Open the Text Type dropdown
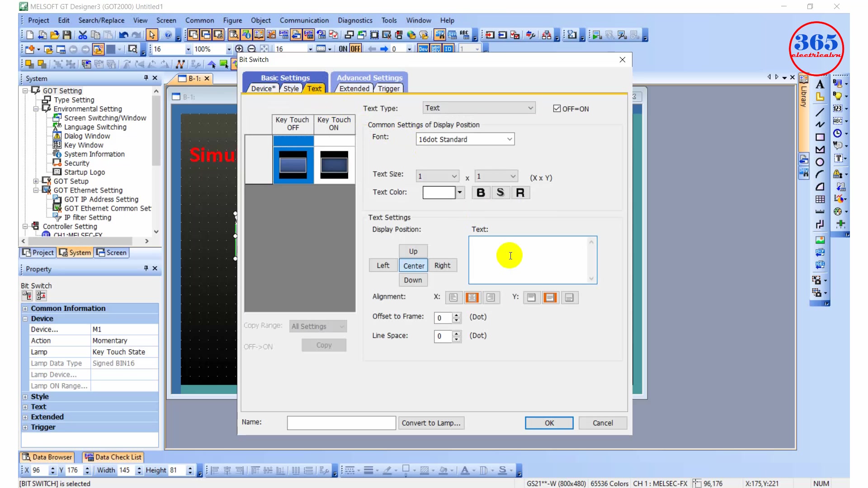The image size is (868, 488). click(x=479, y=108)
